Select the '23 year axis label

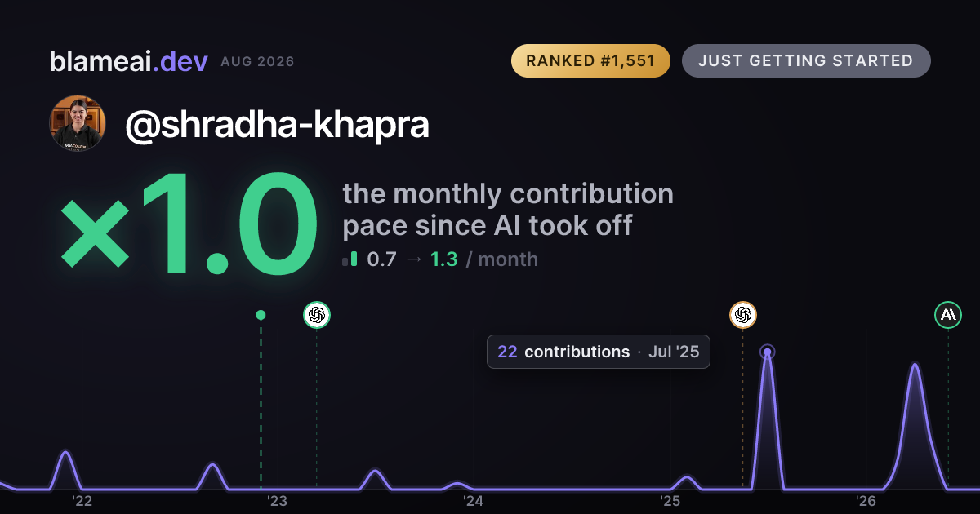(278, 500)
